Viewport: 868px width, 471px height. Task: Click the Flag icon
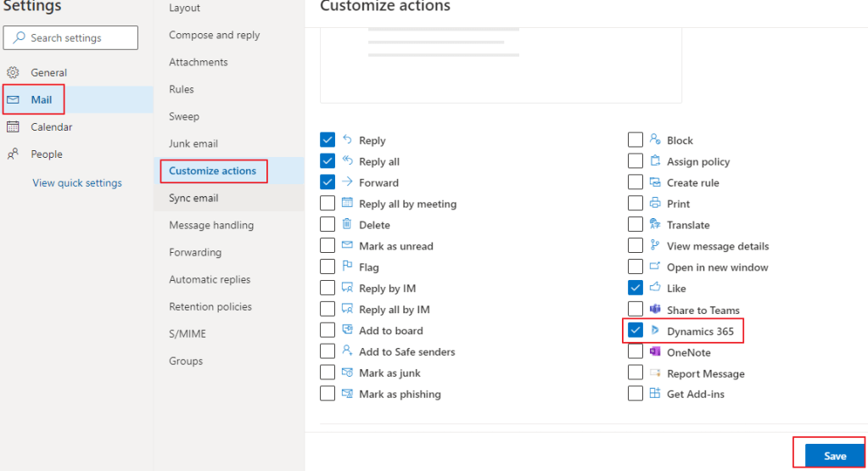pos(347,267)
